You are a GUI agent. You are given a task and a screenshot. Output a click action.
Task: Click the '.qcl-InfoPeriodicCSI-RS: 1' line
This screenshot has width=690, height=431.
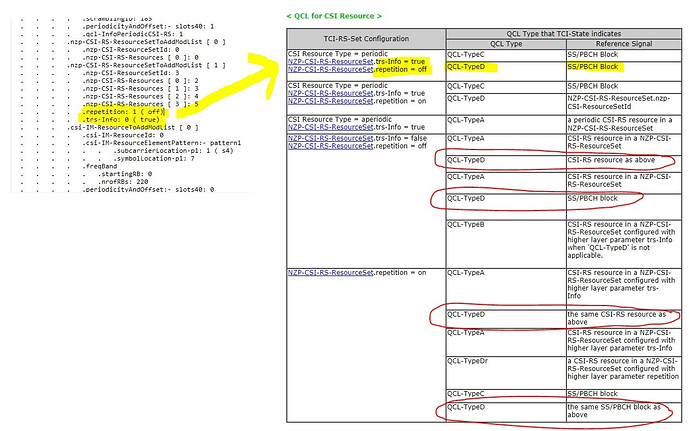coord(132,34)
